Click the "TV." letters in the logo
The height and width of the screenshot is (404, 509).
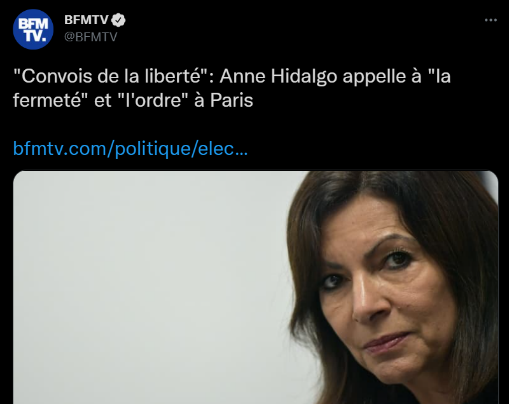(35, 36)
